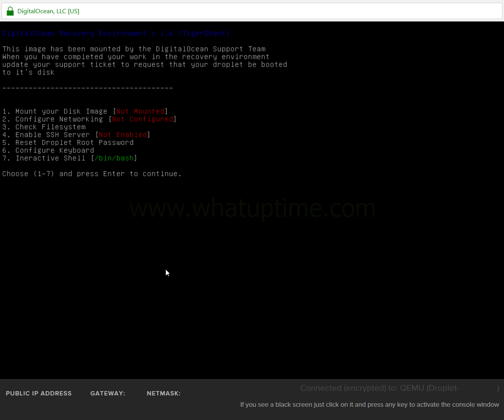Viewport: 504px width, 420px height.
Task: Click the Choose (1-7) prompt line
Action: (92, 174)
